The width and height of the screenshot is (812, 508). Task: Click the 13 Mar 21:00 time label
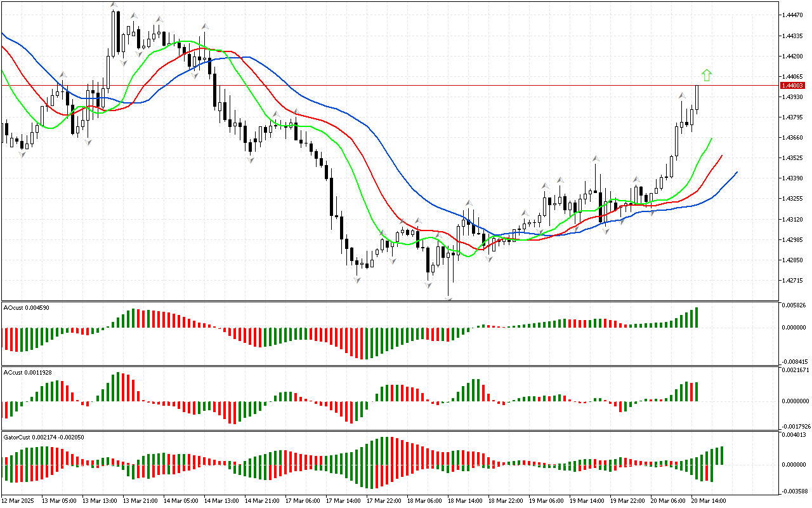coord(140,500)
